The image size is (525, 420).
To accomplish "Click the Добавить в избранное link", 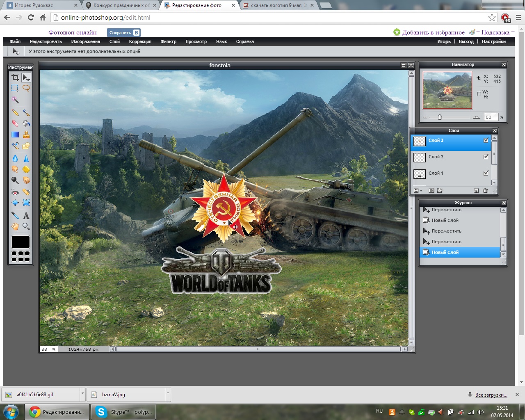I will coord(433,32).
